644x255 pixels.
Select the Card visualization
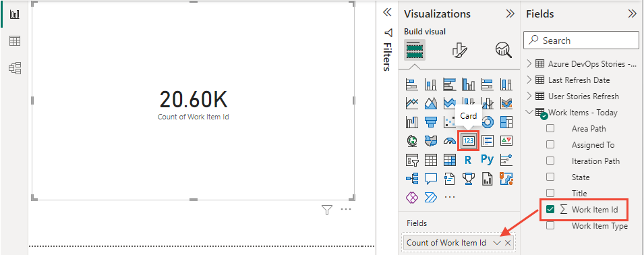468,141
